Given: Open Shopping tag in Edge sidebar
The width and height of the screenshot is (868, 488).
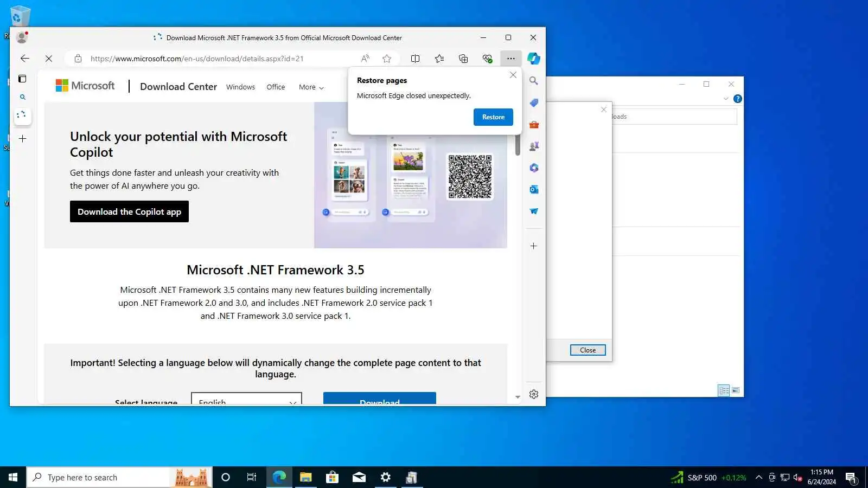Looking at the screenshot, I should (x=534, y=102).
